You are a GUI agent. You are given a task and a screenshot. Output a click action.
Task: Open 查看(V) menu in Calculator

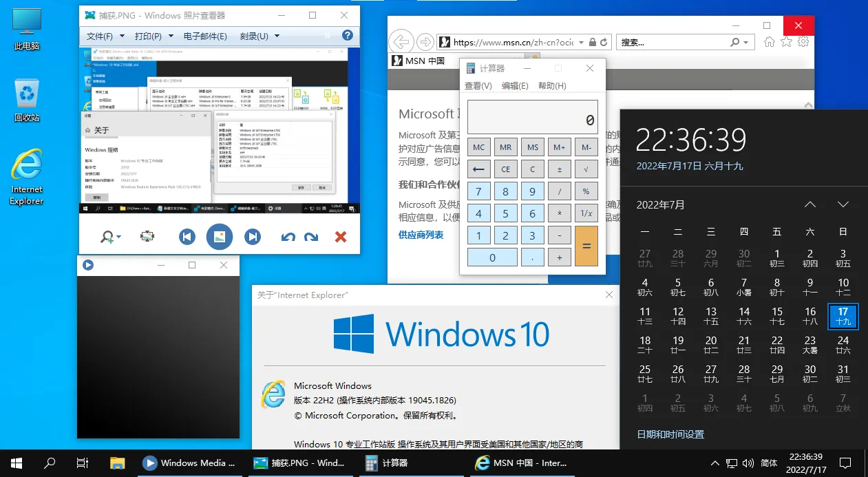pyautogui.click(x=478, y=86)
